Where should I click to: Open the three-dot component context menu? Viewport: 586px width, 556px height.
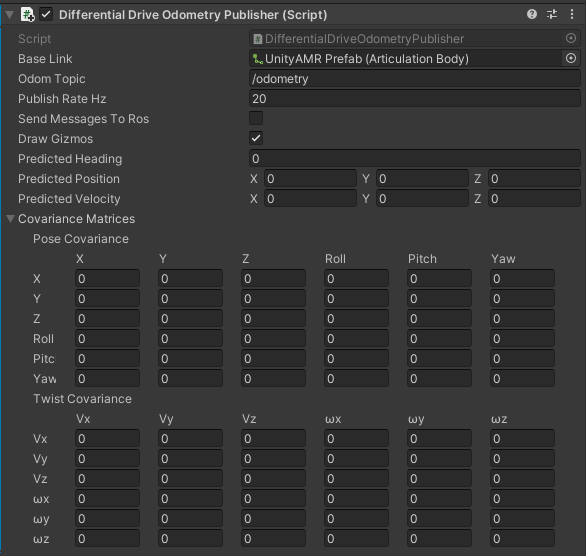click(x=572, y=15)
